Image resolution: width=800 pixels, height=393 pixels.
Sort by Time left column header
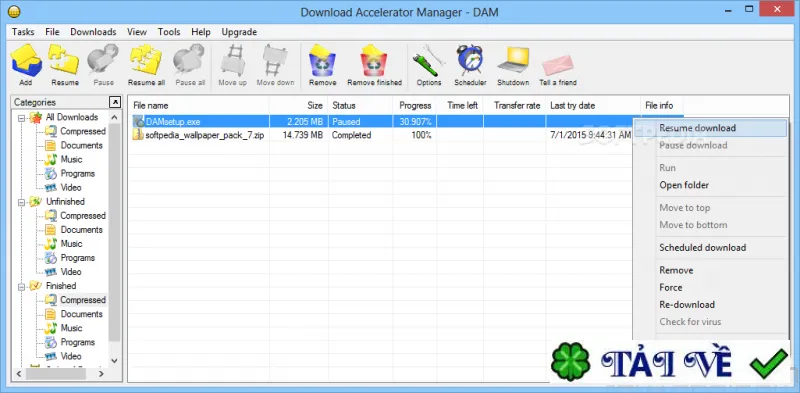(x=460, y=106)
